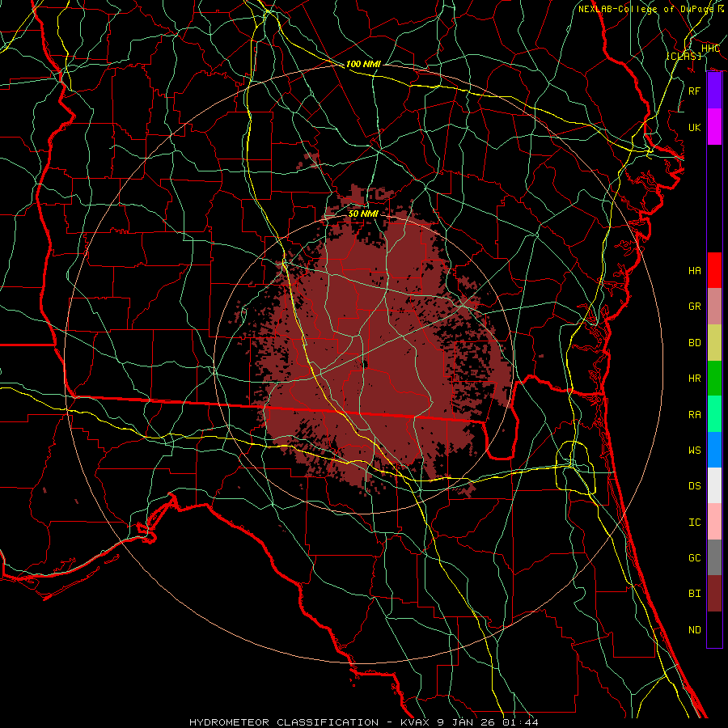Click the 50 NMI range ring label
728x728 pixels.
(363, 214)
